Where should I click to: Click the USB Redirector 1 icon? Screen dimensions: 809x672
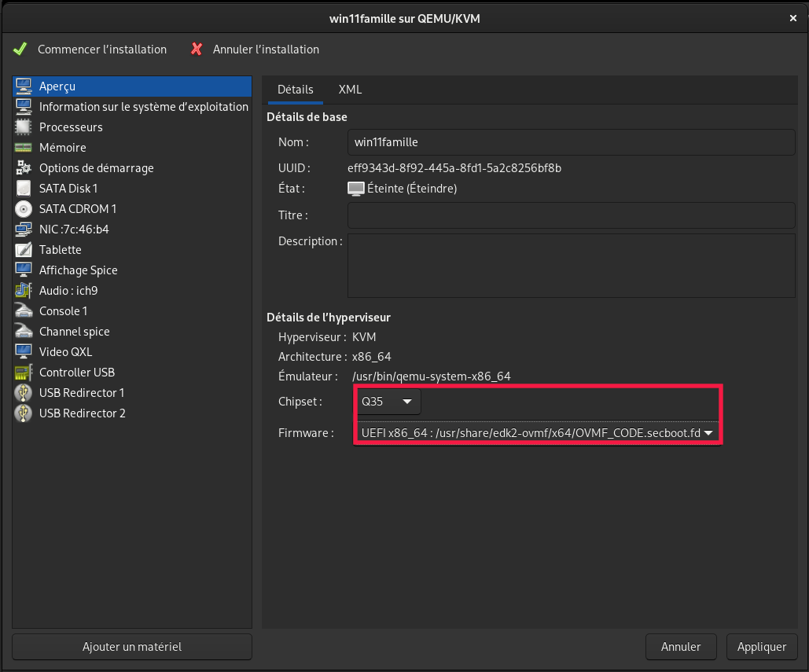pos(24,393)
